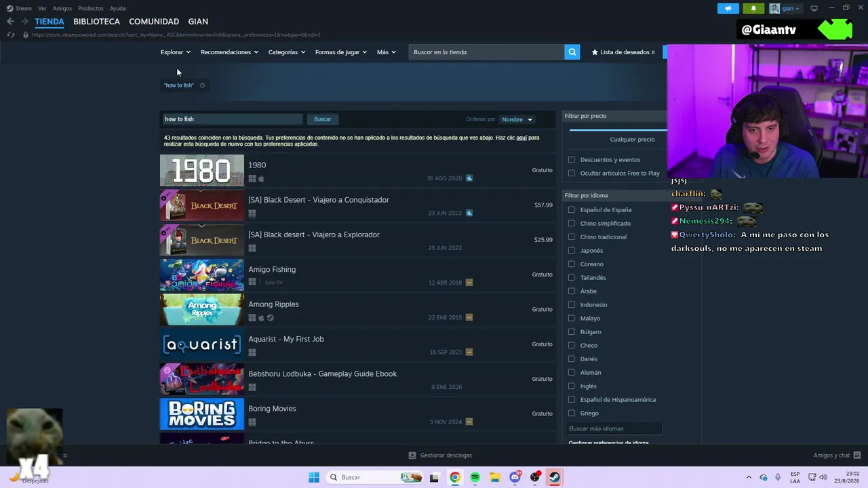The image size is (868, 488).
Task: Click the download icon beside Gestionar descargas
Action: click(412, 455)
